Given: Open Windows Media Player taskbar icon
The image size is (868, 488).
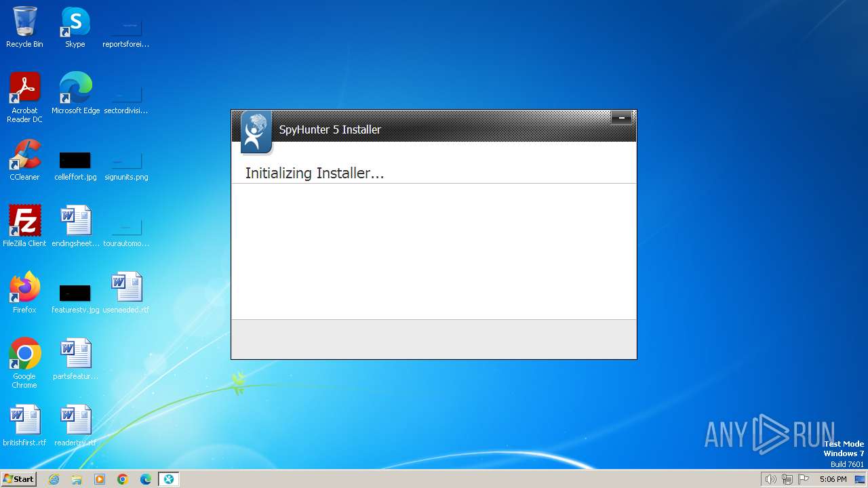Looking at the screenshot, I should 100,479.
